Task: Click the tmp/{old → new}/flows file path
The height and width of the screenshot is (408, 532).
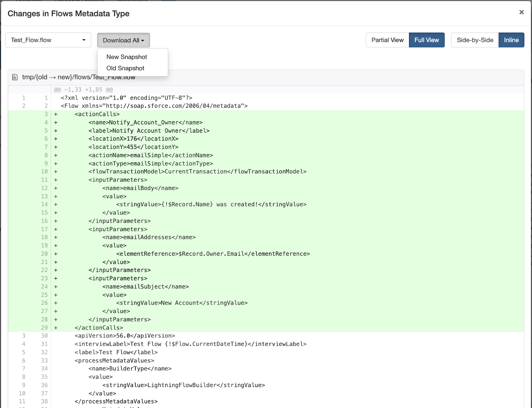Action: pos(78,77)
